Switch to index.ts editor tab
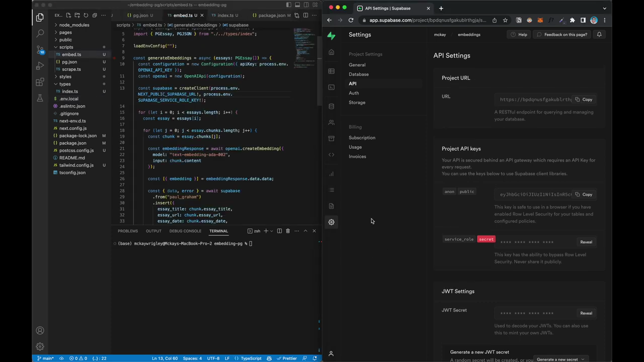This screenshot has width=644, height=362. [x=224, y=16]
